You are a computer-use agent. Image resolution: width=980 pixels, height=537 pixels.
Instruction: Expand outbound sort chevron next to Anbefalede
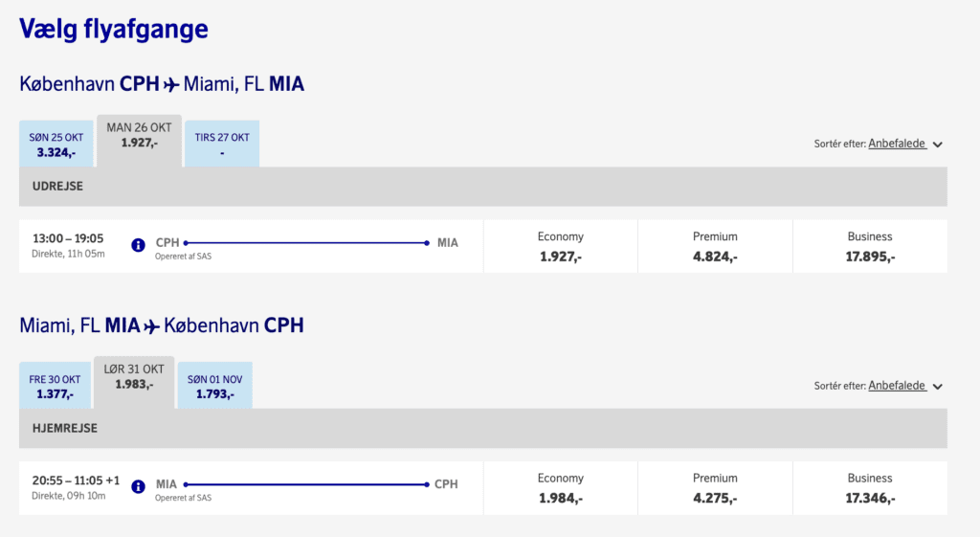pos(938,145)
